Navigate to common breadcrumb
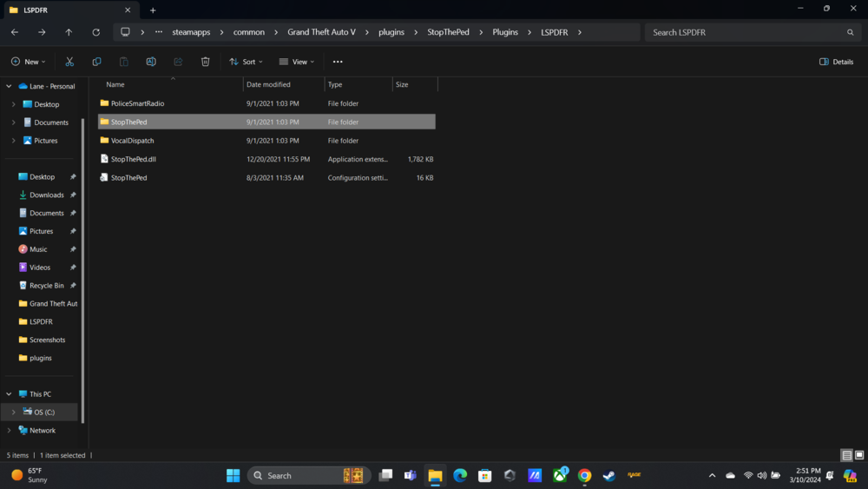This screenshot has width=868, height=489. [x=248, y=32]
